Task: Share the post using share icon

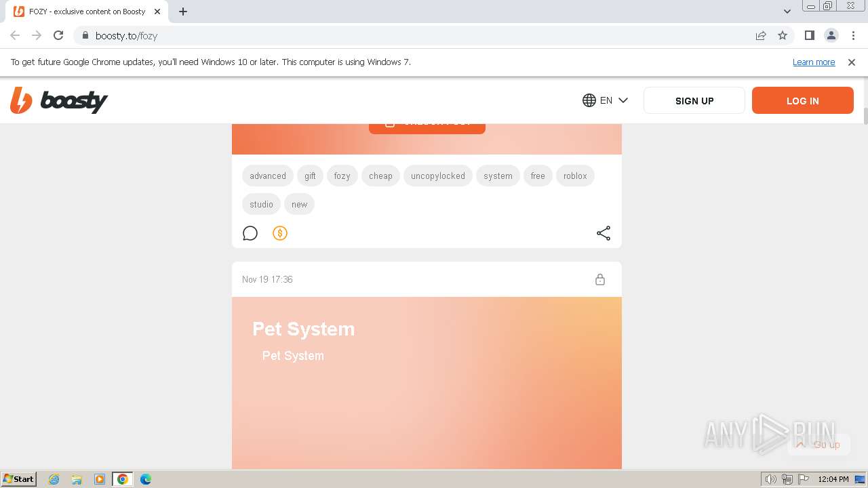Action: (604, 233)
